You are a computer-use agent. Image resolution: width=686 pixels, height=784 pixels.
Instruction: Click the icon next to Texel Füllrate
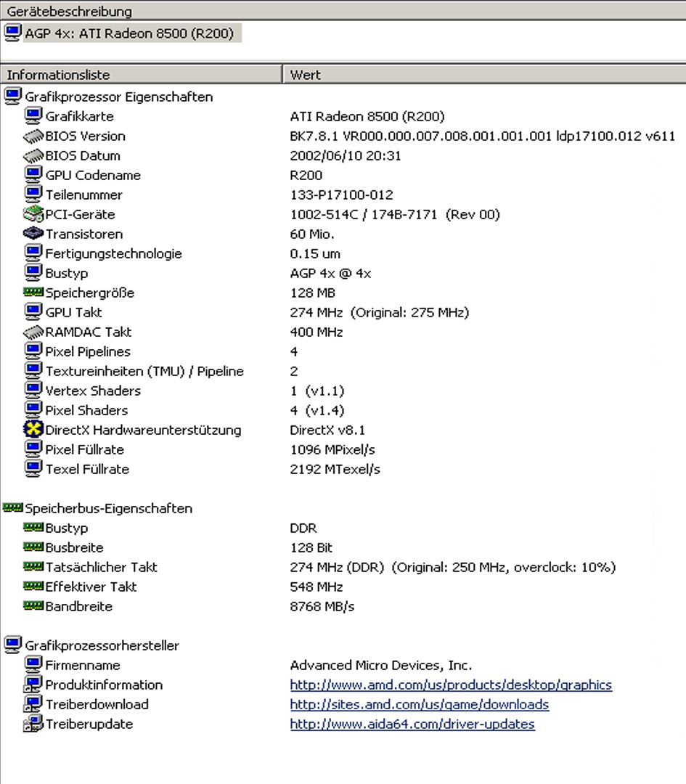coord(33,469)
